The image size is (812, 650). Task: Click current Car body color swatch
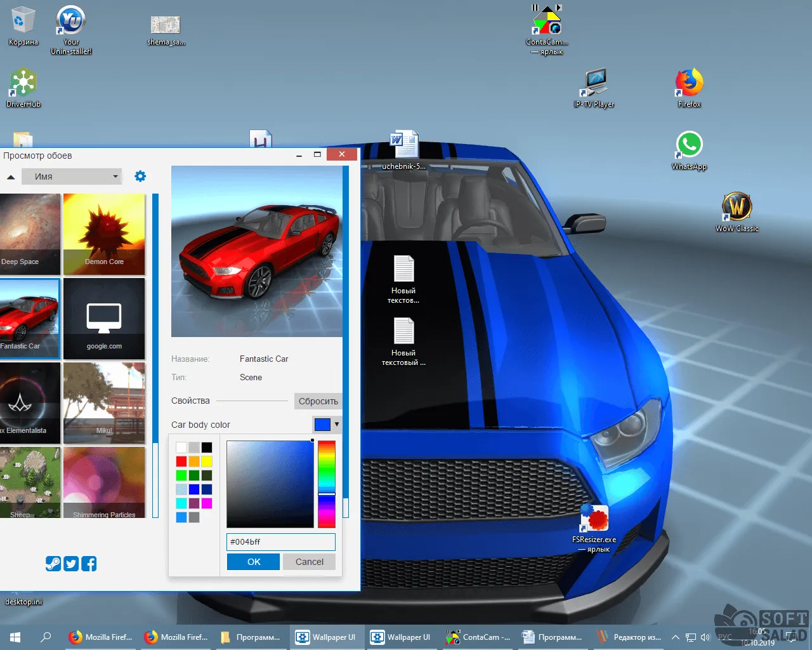point(322,425)
